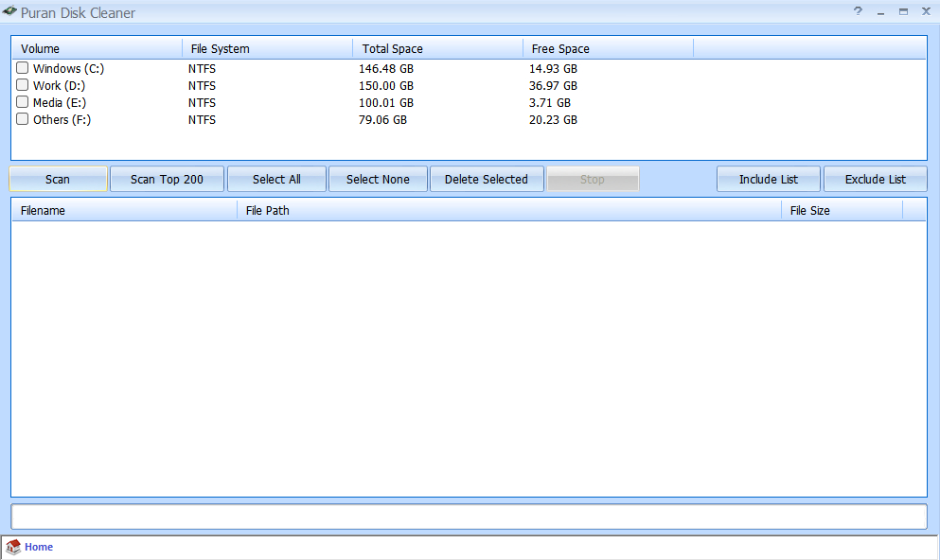Click the File Path column header
940x560 pixels.
(x=508, y=210)
